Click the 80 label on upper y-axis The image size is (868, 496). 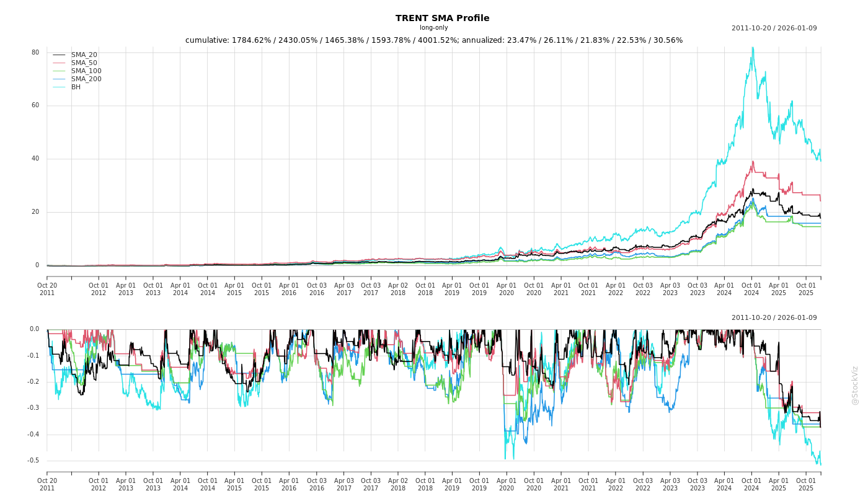[35, 53]
